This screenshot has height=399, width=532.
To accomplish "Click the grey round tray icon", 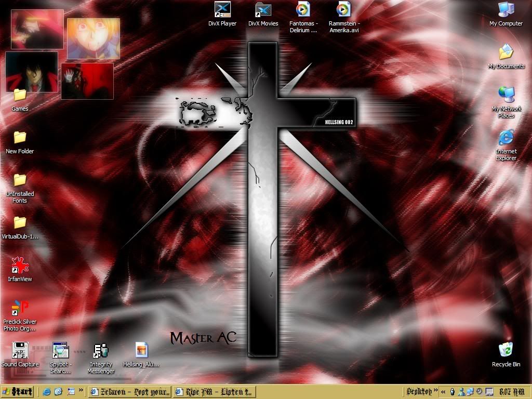I will (479, 392).
